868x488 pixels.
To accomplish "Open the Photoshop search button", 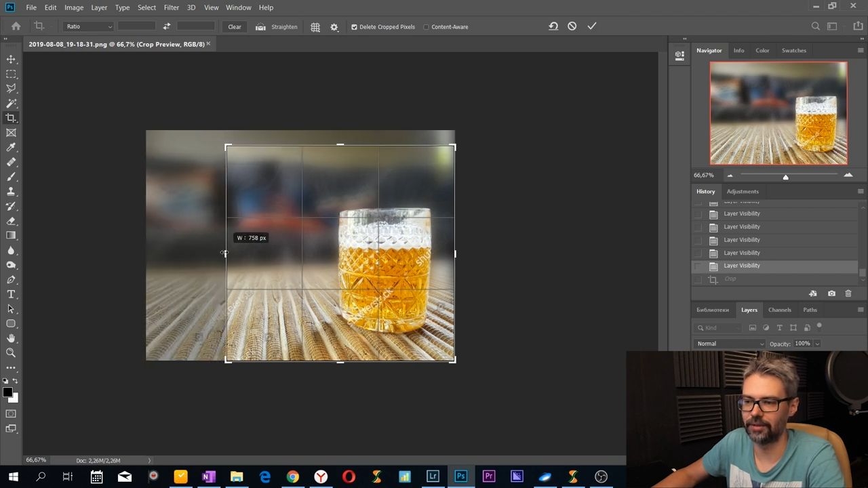I will [x=816, y=26].
